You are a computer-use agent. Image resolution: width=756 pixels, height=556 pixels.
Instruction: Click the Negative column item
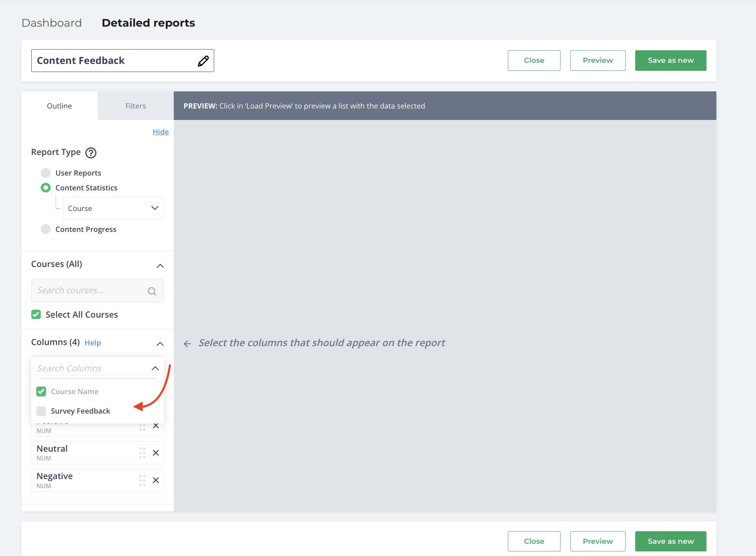pyautogui.click(x=98, y=480)
